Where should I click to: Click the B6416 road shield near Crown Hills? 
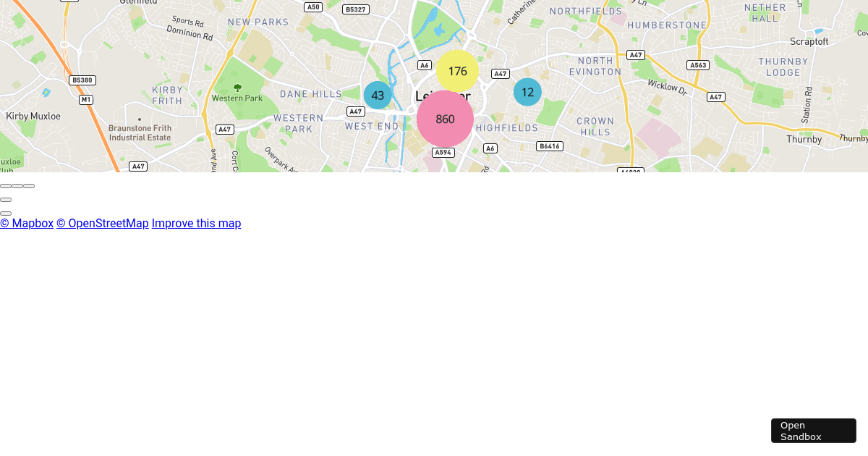click(x=550, y=145)
